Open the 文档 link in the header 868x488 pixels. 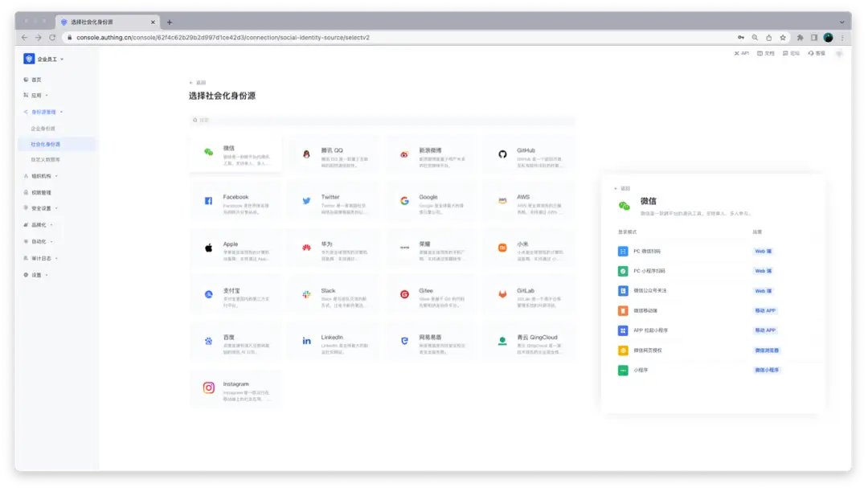[x=766, y=53]
